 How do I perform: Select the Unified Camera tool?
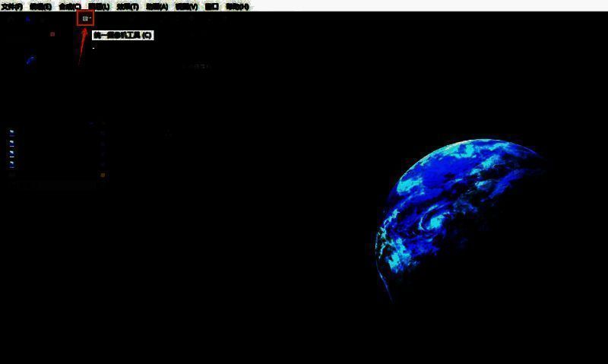86,18
